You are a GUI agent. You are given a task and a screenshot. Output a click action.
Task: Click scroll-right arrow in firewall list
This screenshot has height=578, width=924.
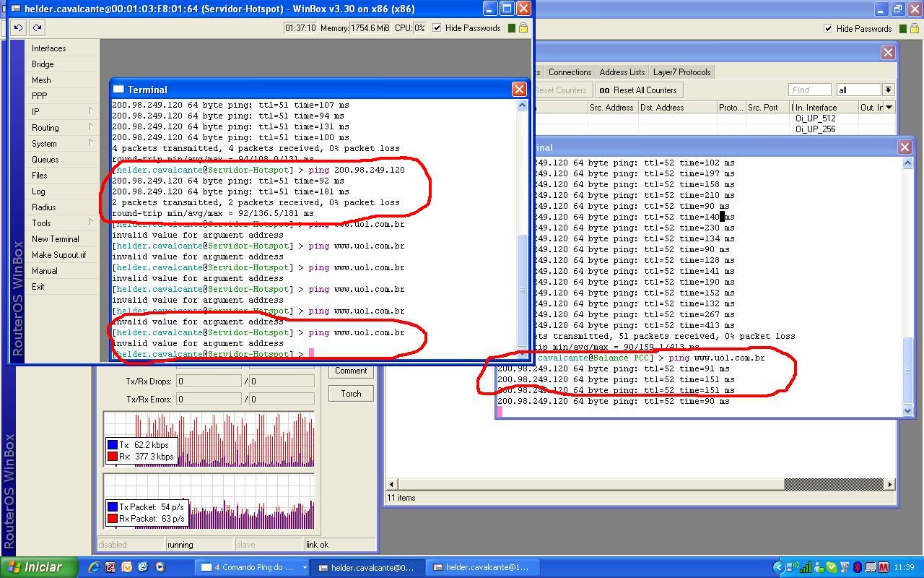pyautogui.click(x=889, y=484)
